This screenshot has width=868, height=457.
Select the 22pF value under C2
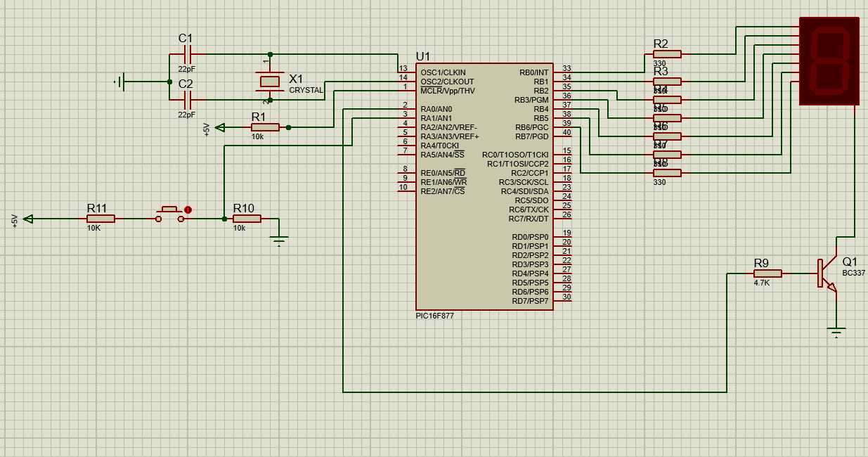(x=187, y=115)
